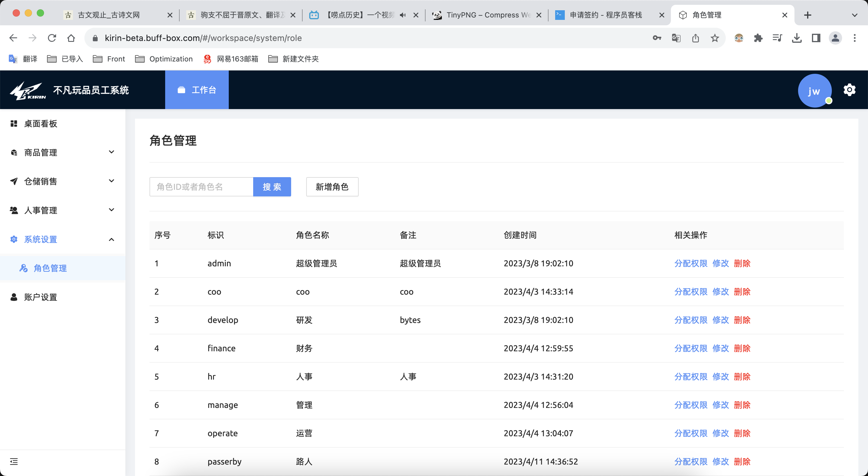Click the browser back arrow

pyautogui.click(x=13, y=38)
